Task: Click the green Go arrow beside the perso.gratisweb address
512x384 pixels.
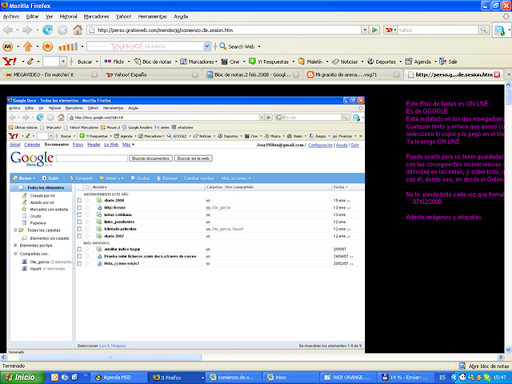Action: (x=374, y=30)
